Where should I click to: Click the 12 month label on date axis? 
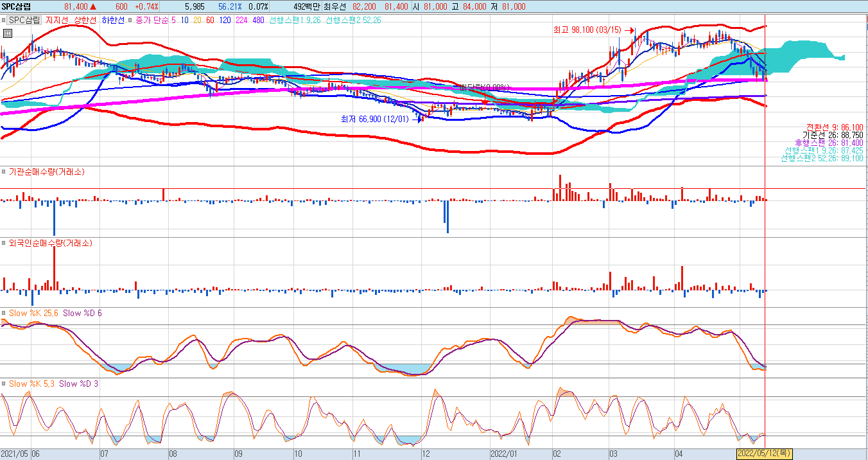pyautogui.click(x=425, y=454)
